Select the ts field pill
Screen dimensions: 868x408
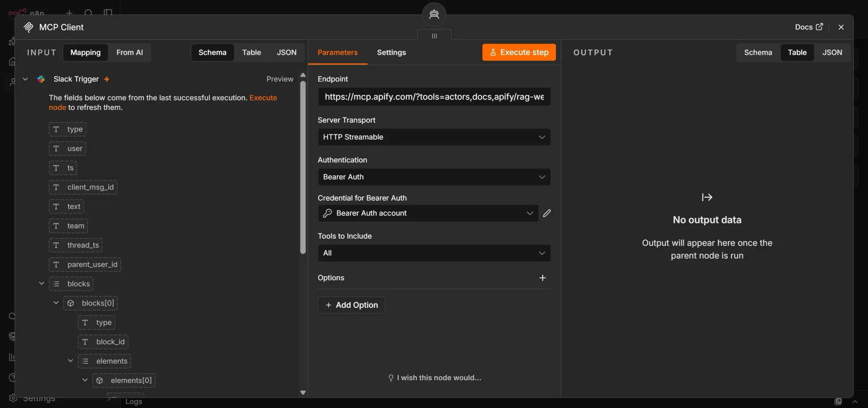[63, 168]
